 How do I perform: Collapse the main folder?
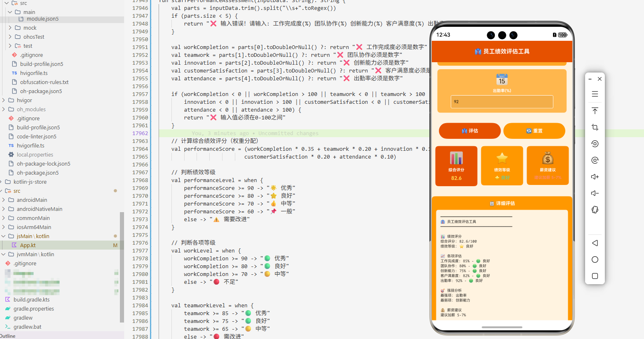pyautogui.click(x=10, y=12)
